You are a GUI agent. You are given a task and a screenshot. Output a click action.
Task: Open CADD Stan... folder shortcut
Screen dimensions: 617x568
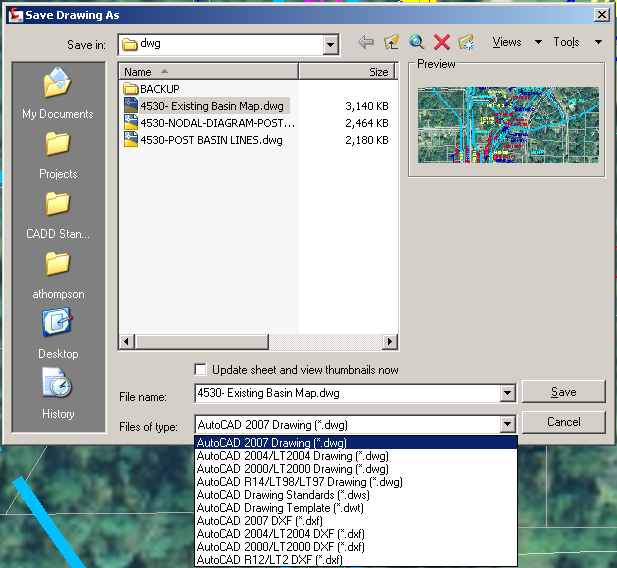(58, 216)
